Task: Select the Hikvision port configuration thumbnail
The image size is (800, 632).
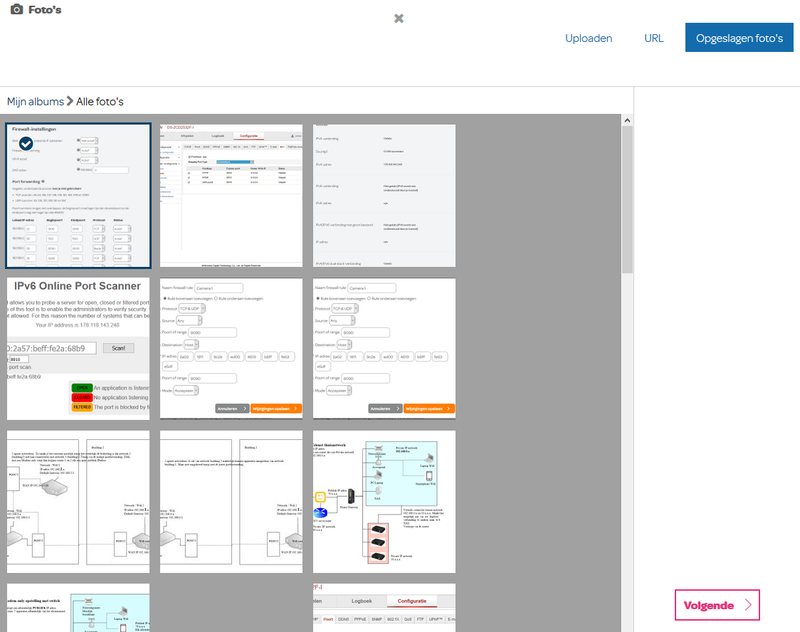Action: (231, 196)
